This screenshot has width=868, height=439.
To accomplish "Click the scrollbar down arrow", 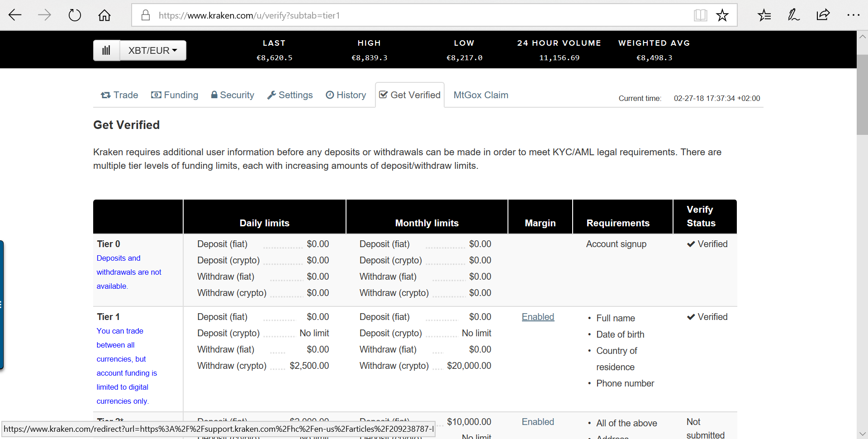I will coord(862,434).
